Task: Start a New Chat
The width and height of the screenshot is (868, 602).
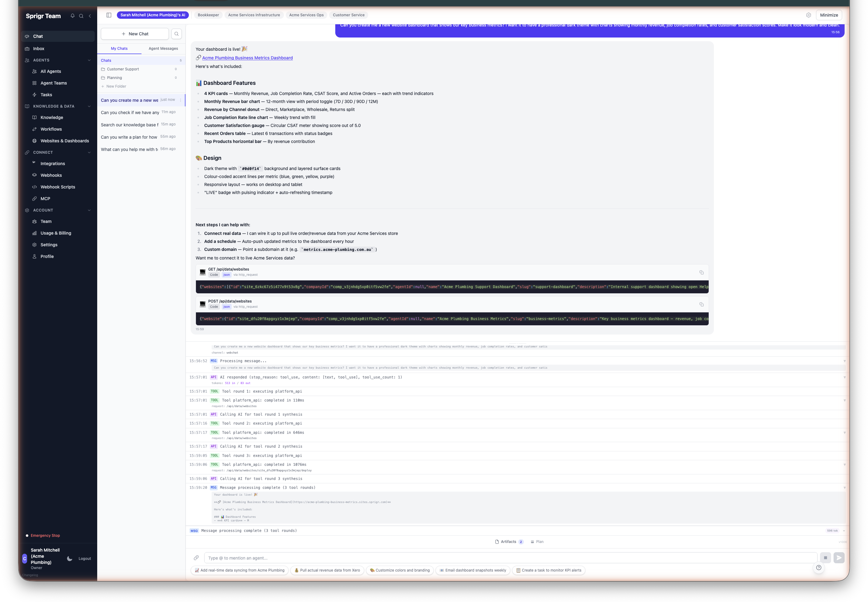Action: 135,34
